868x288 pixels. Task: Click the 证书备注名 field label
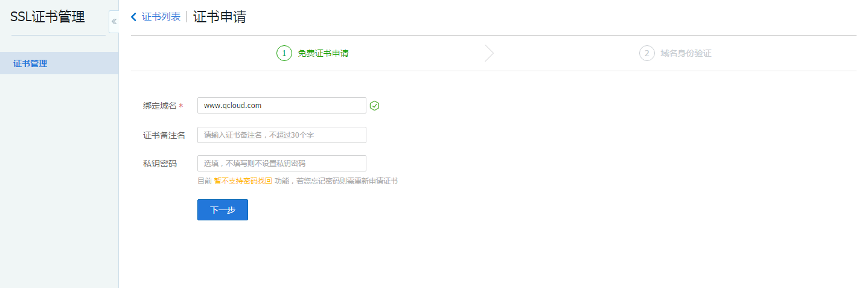coord(164,135)
